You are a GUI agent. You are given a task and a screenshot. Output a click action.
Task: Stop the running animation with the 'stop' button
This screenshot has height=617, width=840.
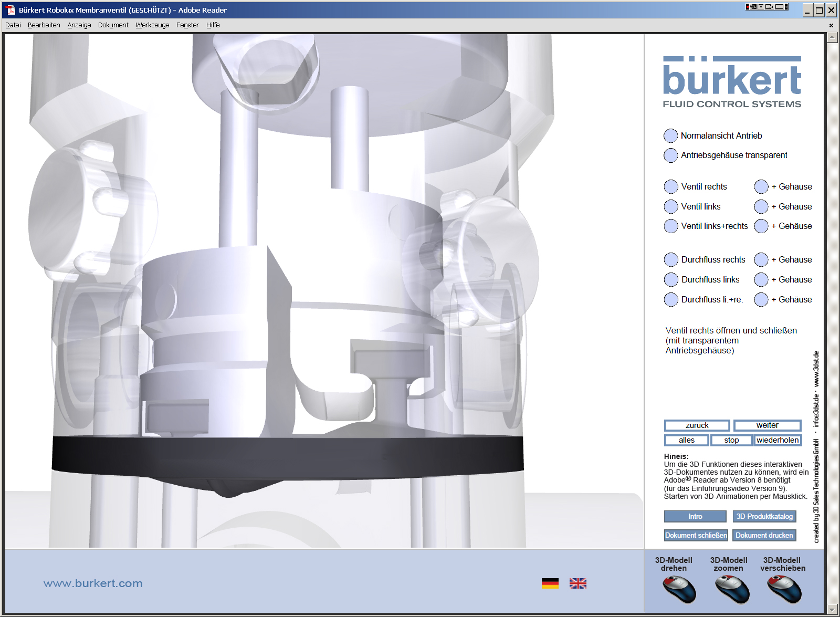[x=731, y=440]
